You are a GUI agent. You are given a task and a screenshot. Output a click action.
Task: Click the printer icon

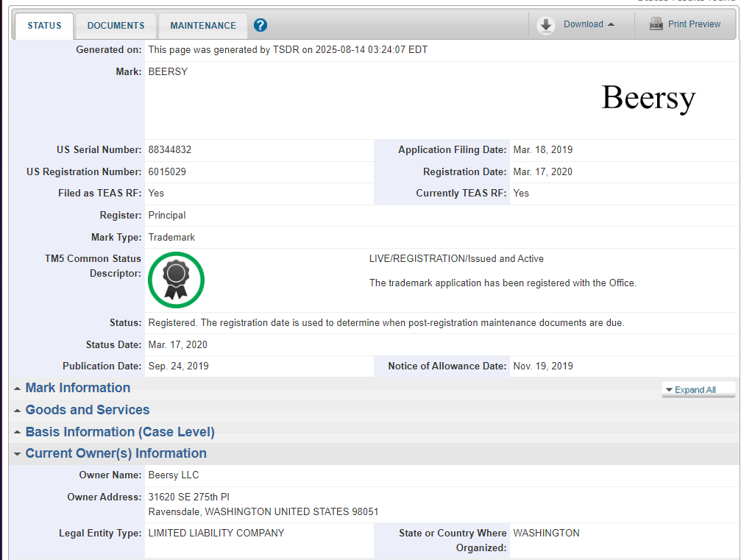click(x=656, y=24)
